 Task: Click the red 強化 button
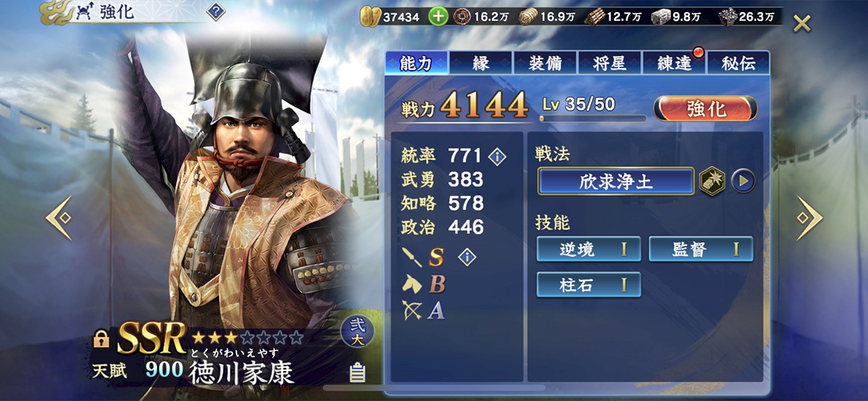point(706,109)
